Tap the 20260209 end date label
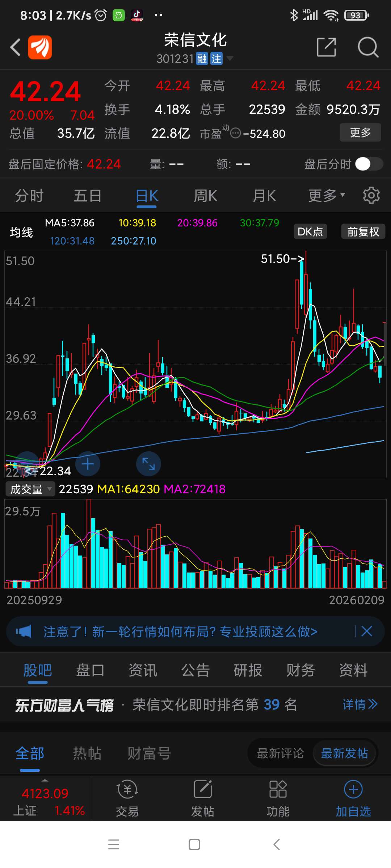Screen dimensions: 391x868 click(x=357, y=600)
